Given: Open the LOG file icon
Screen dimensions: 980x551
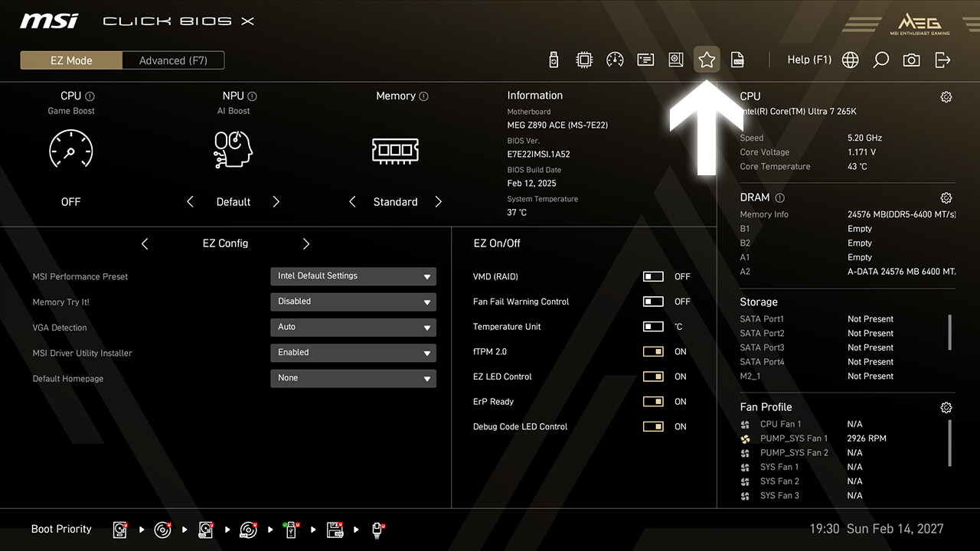Looking at the screenshot, I should 737,60.
